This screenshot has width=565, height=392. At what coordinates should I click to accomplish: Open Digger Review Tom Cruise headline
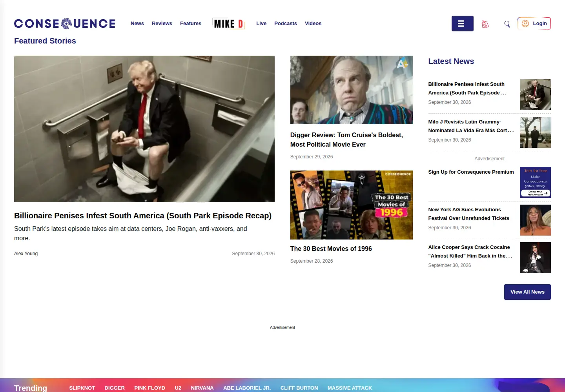coord(346,140)
